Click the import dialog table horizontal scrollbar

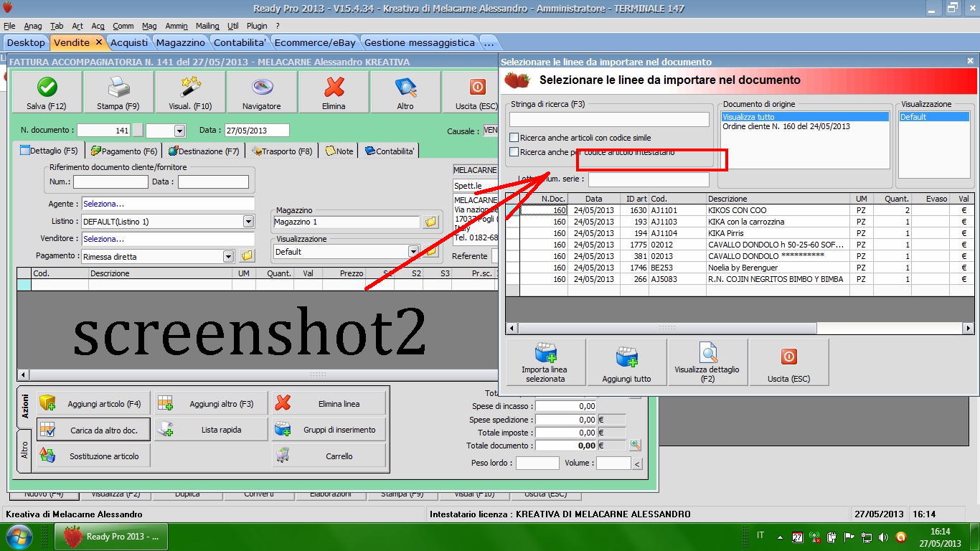coord(739,328)
